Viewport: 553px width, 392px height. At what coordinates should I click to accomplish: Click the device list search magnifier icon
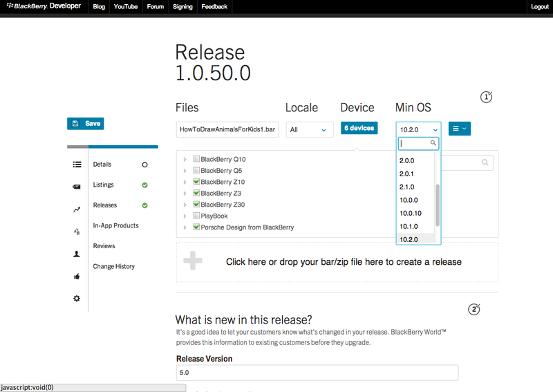485,162
